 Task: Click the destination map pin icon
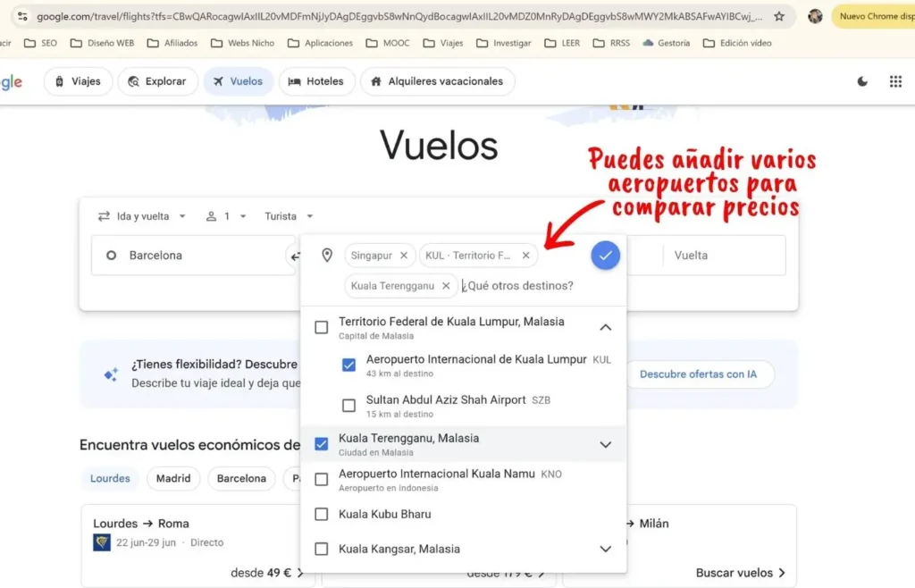(x=327, y=255)
